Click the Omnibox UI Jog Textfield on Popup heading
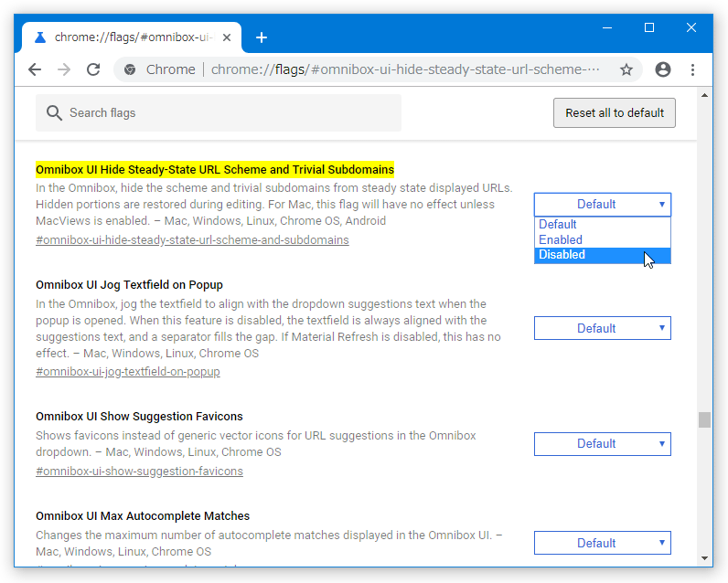This screenshot has height=583, width=728. coord(129,285)
